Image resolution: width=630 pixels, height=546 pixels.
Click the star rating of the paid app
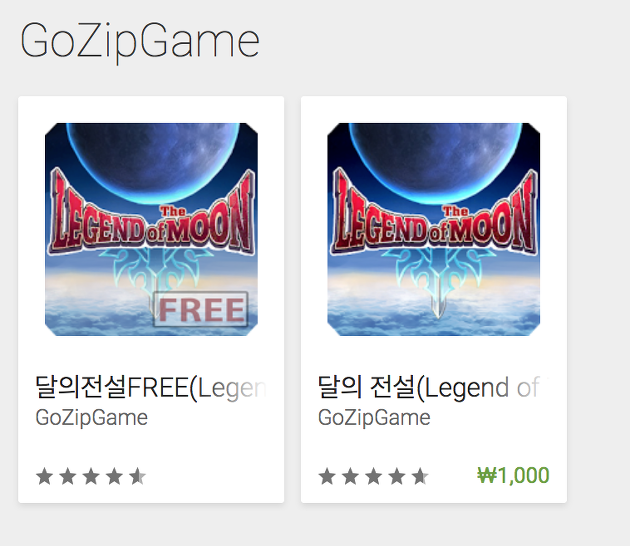[374, 477]
